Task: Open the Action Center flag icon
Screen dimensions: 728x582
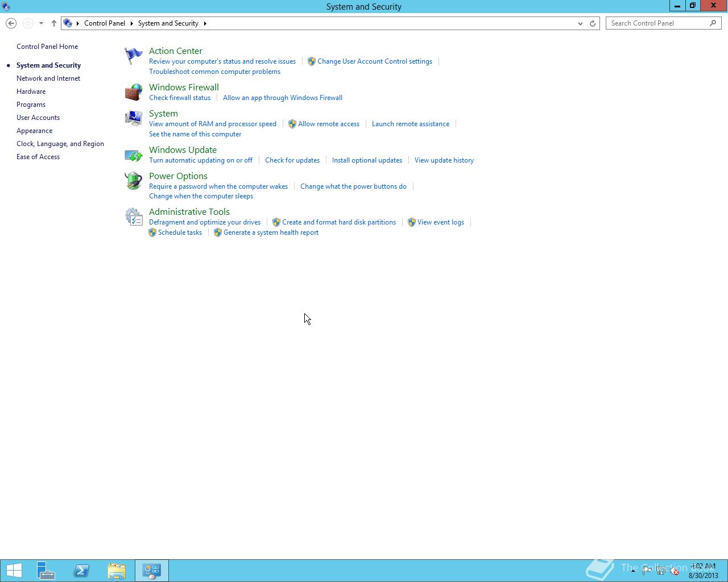Action: pos(134,56)
